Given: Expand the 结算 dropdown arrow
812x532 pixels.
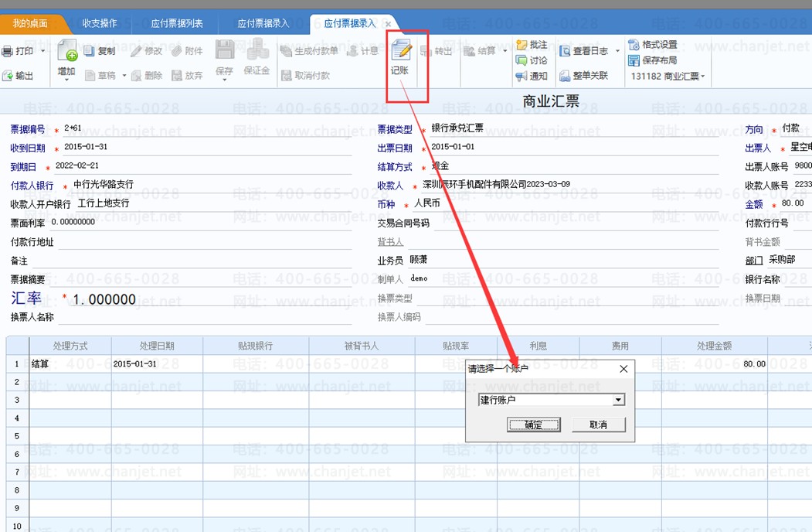Looking at the screenshot, I should (x=505, y=51).
